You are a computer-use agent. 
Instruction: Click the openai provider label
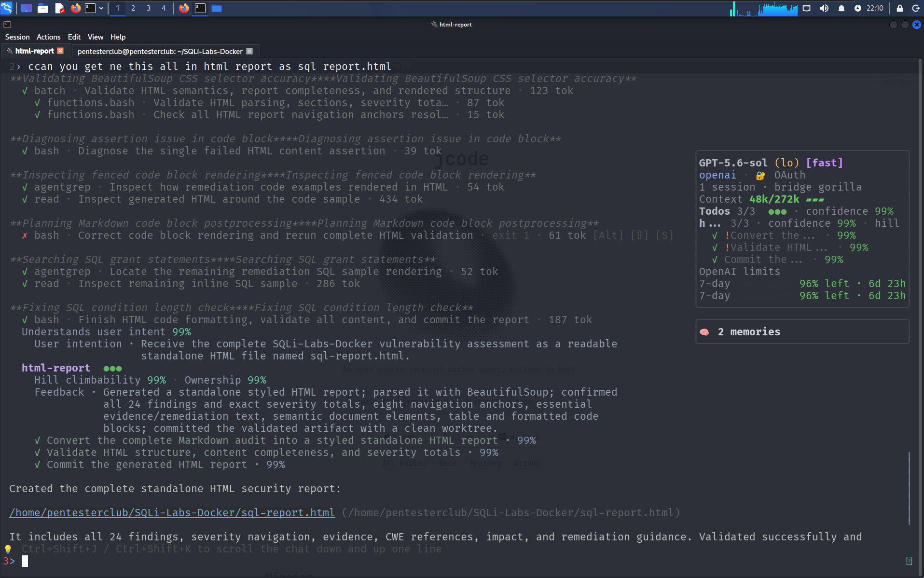point(717,175)
